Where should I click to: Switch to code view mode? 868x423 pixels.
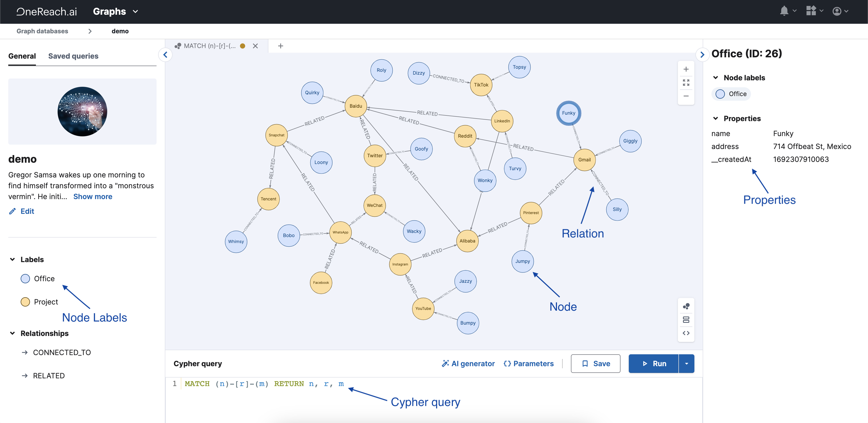[x=686, y=333]
